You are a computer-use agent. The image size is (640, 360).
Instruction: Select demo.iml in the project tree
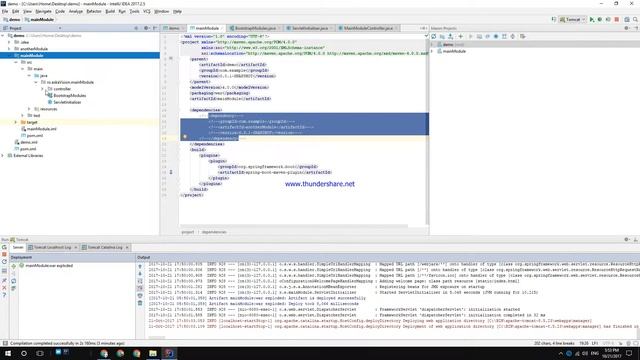[x=29, y=142]
